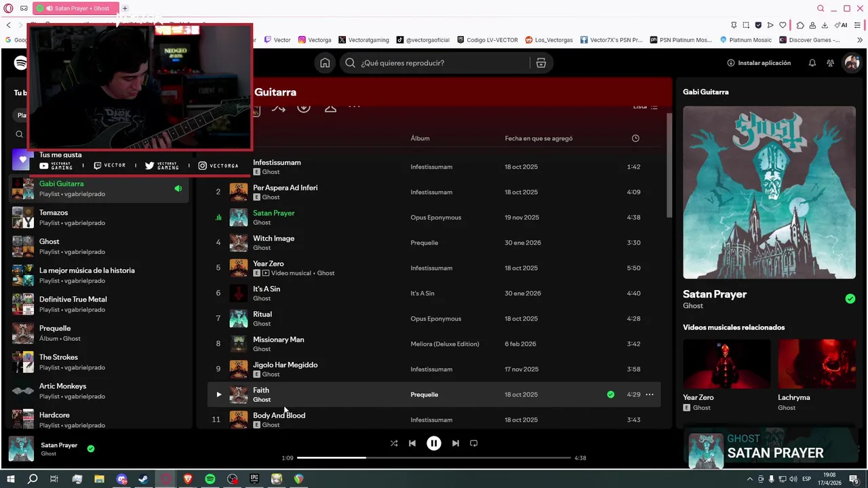
Task: Click the Opera pin icon in toolbar
Action: pyautogui.click(x=734, y=25)
